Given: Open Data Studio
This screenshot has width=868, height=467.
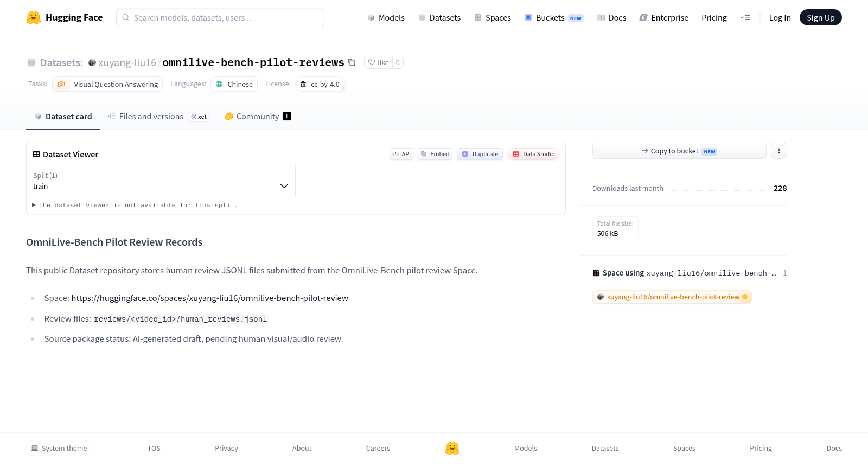Looking at the screenshot, I should [533, 154].
